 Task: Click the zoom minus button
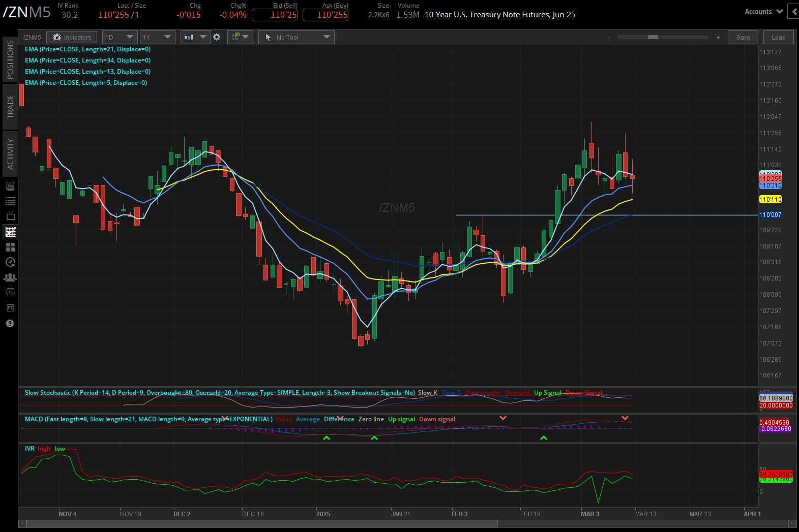coord(608,37)
